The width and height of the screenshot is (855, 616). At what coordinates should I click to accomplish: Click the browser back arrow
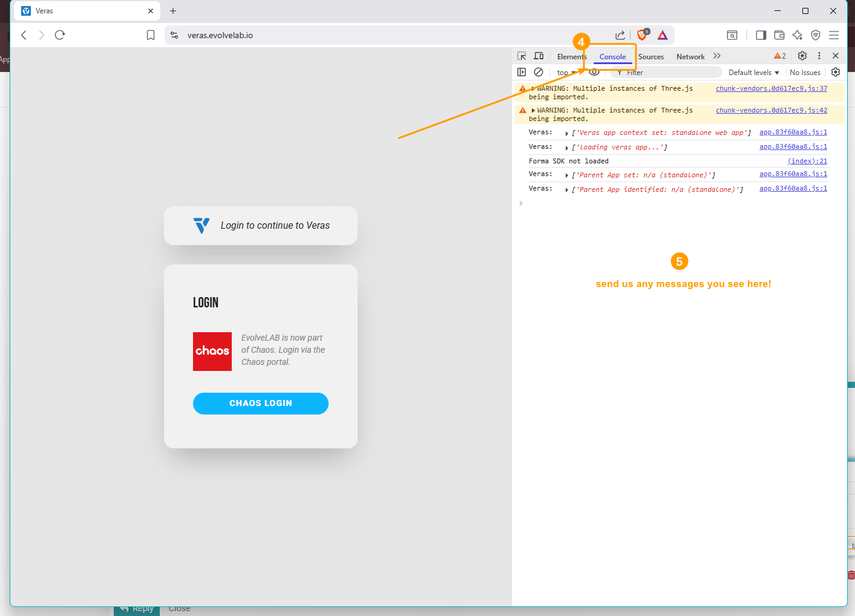(24, 35)
